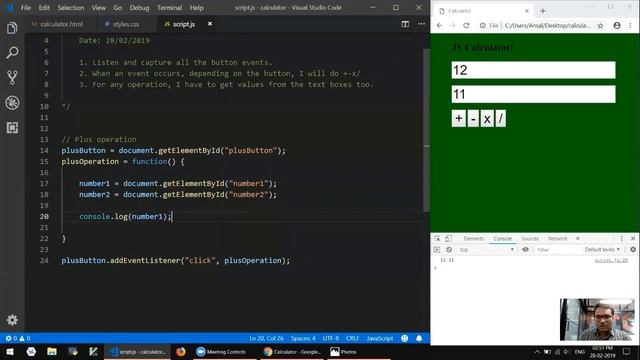Focus the second number field containing 11

click(533, 94)
